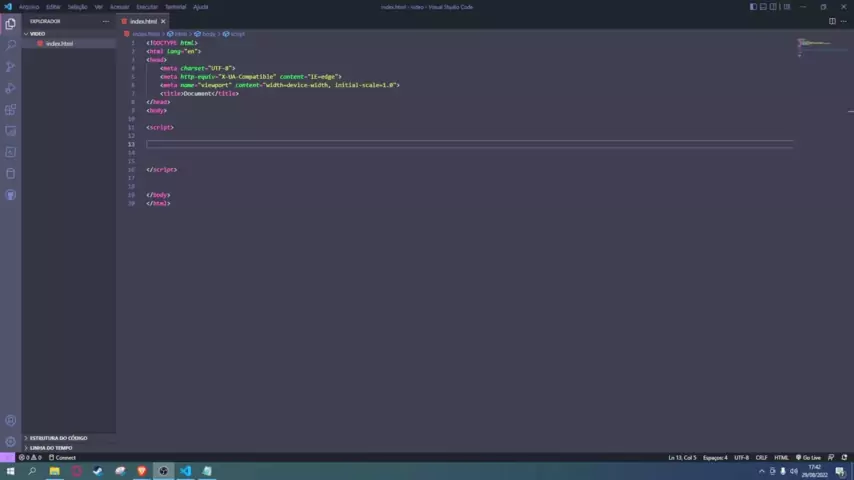Screen dimensions: 854x480
Task: Open the Run and Debug view
Action: coord(10,88)
